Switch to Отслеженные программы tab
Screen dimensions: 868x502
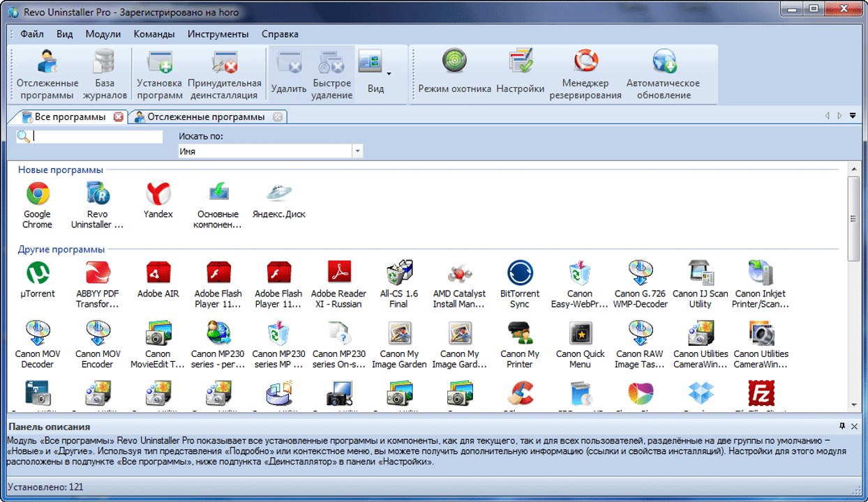click(207, 116)
